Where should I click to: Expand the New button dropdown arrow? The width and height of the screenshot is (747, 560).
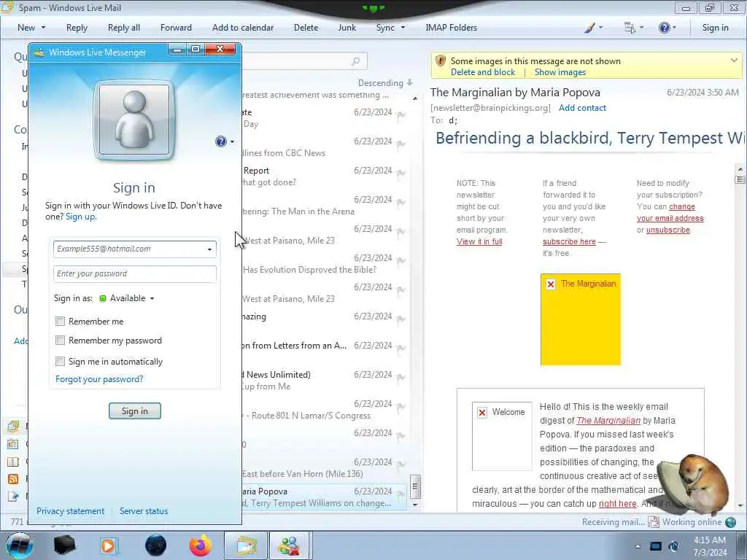tap(43, 28)
